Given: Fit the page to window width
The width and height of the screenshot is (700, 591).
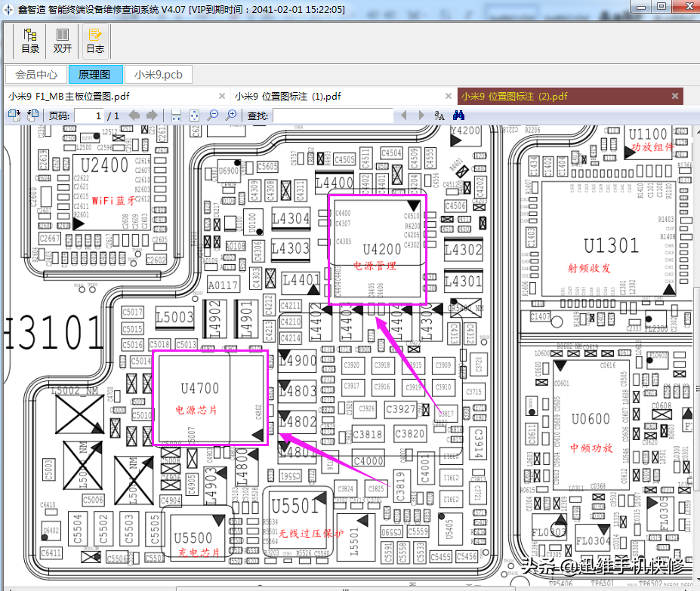Looking at the screenshot, I should [x=177, y=115].
